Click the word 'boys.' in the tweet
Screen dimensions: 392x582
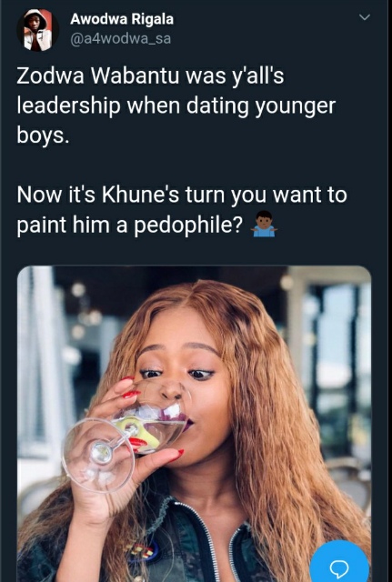tap(43, 136)
